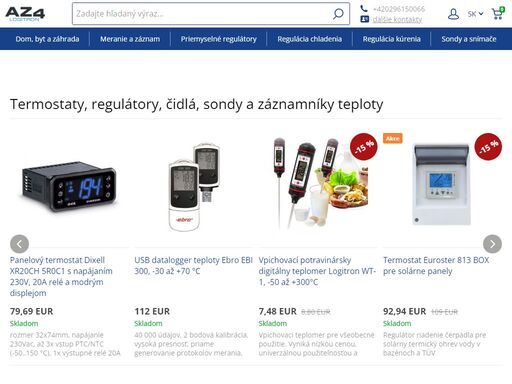
Task: Open USB datalogger teploty Ebro EBI link
Action: point(193,265)
